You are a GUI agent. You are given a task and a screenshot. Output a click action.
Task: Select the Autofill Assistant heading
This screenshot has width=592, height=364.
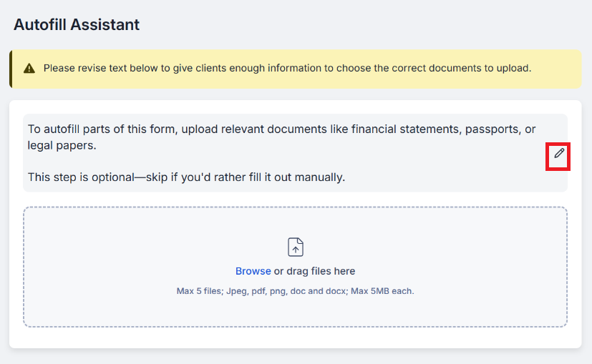77,25
